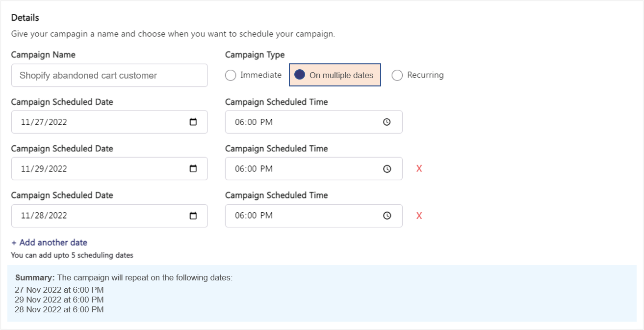This screenshot has width=644, height=330.
Task: Focus the first row's 06:00 PM time value
Action: click(x=254, y=122)
